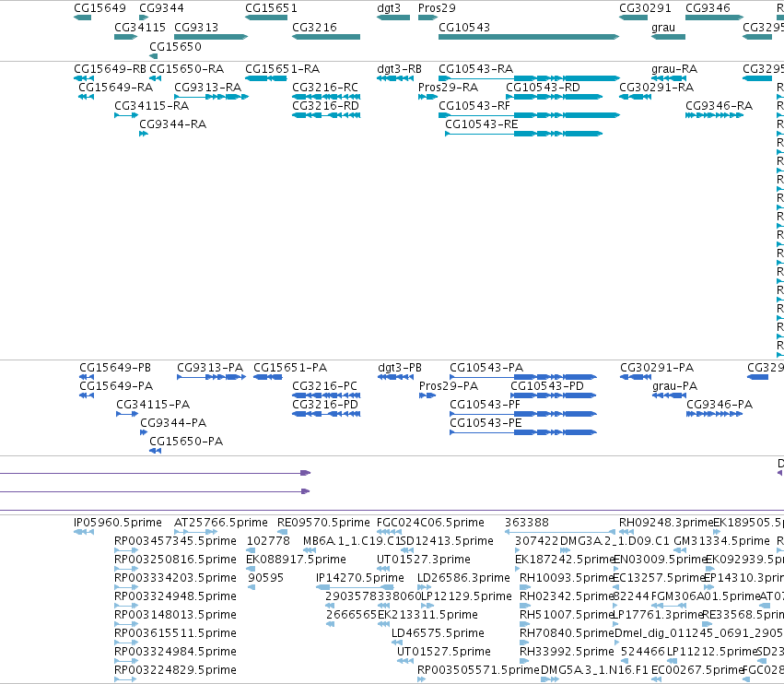Screen dimensions: 784x684
Task: Select the CG15649 gene label
Action: [x=99, y=8]
